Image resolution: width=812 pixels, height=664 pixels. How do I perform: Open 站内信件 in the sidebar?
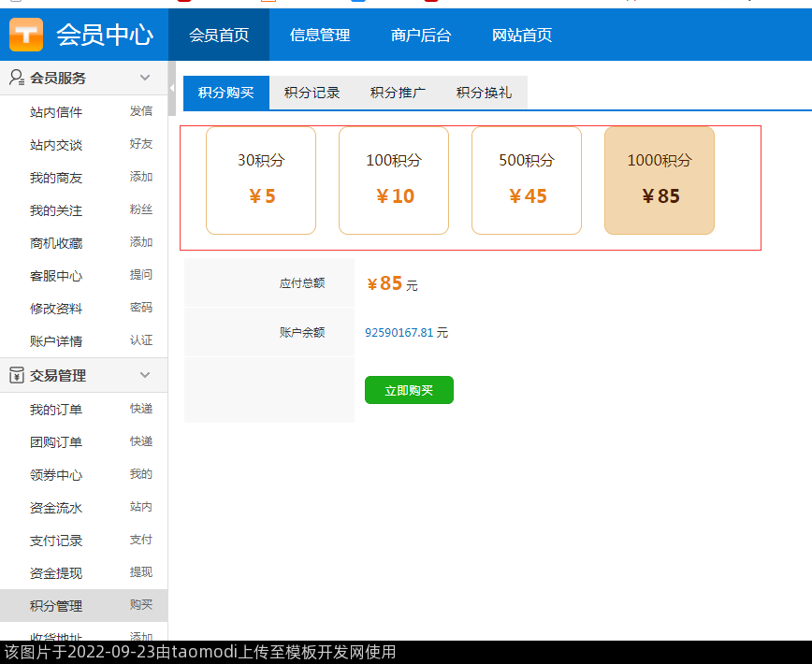point(56,112)
